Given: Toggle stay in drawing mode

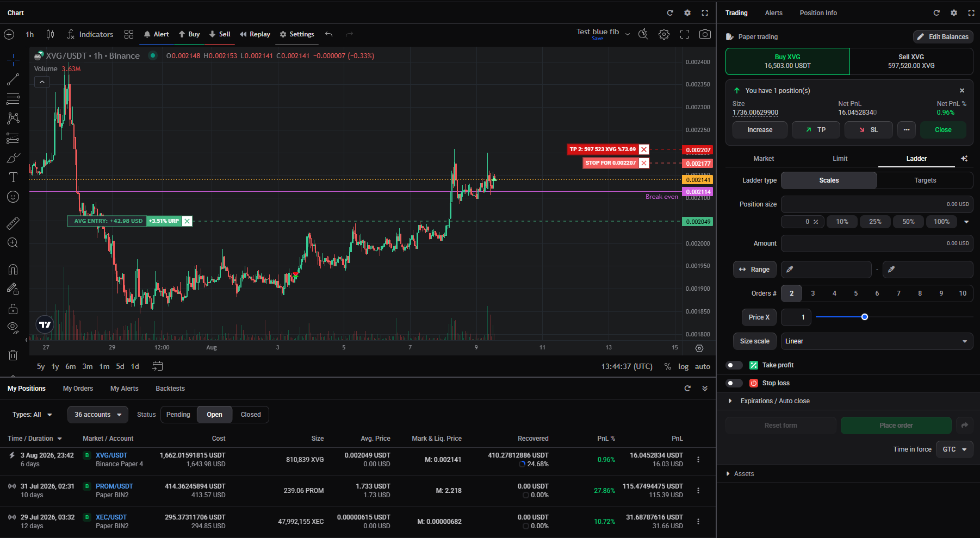Looking at the screenshot, I should pos(13,289).
